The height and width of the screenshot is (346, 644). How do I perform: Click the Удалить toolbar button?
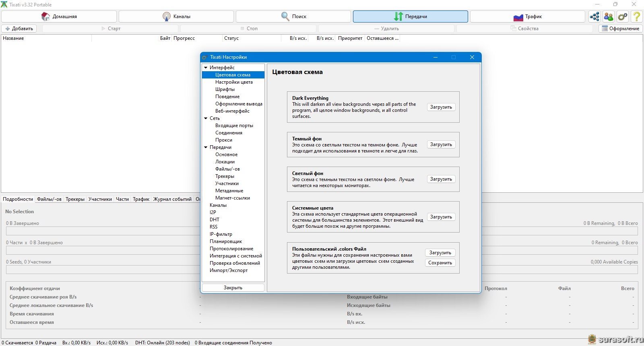(x=387, y=29)
